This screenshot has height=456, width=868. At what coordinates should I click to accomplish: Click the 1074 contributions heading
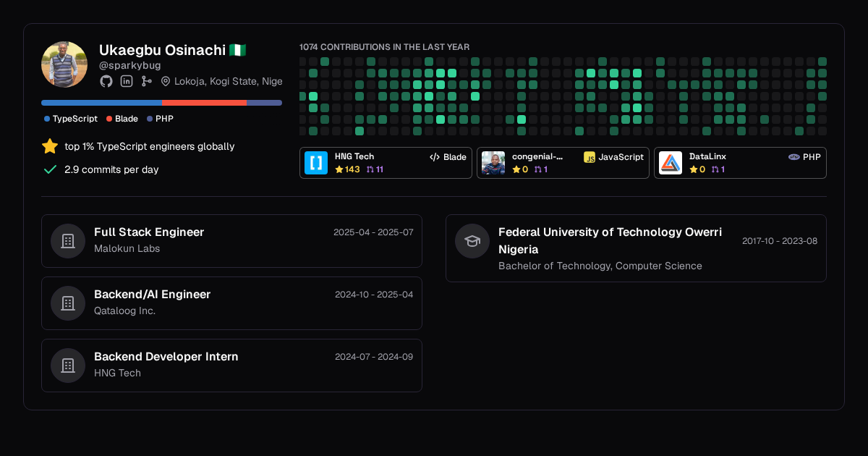pyautogui.click(x=385, y=47)
